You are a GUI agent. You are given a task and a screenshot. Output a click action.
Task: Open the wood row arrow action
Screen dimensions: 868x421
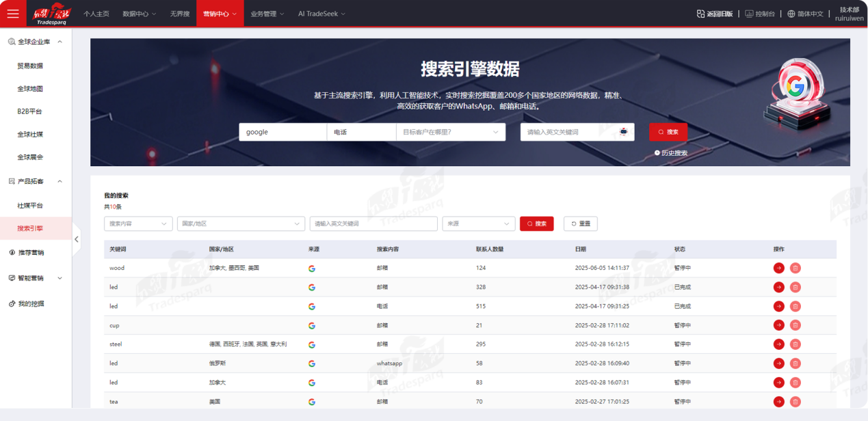[778, 268]
